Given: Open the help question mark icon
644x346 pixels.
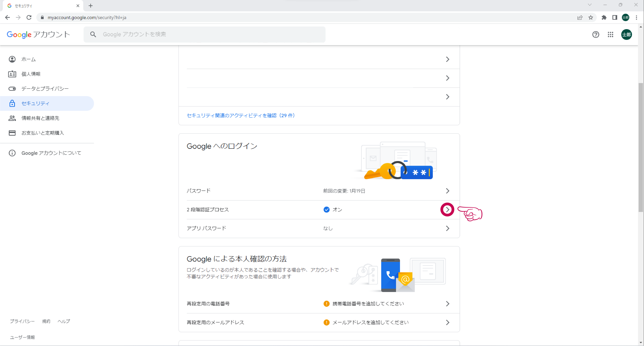Looking at the screenshot, I should coord(596,35).
